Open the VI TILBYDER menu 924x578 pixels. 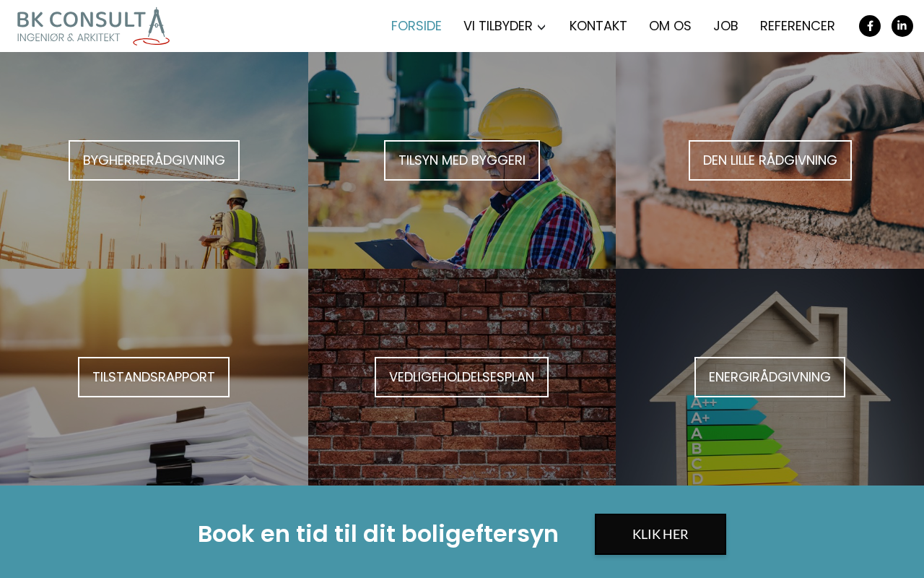[x=505, y=26]
